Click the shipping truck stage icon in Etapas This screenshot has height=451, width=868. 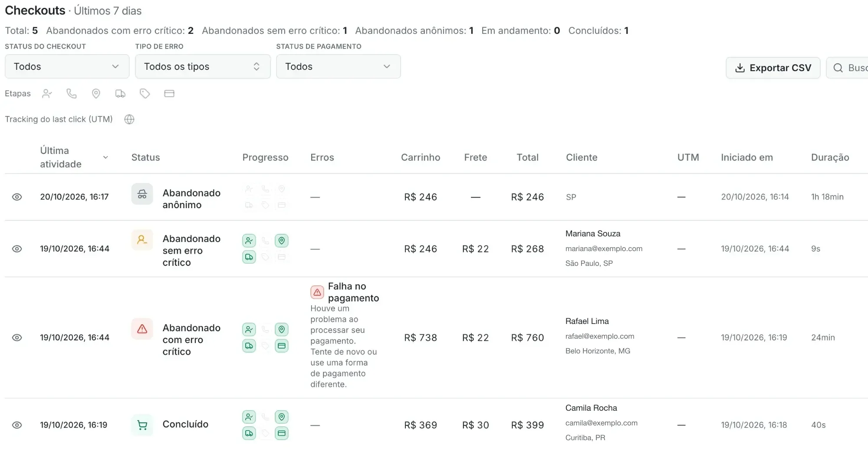click(x=120, y=94)
